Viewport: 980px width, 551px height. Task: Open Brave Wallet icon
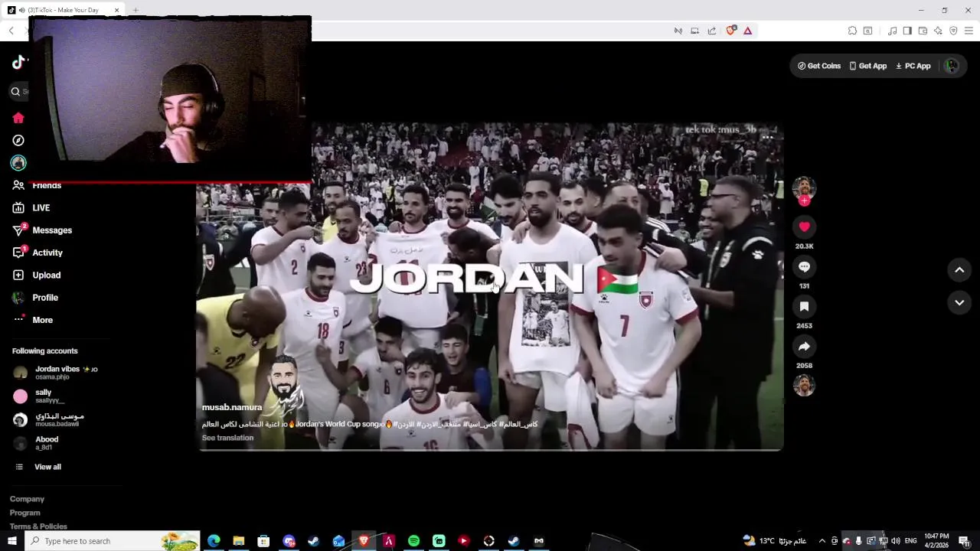(923, 31)
